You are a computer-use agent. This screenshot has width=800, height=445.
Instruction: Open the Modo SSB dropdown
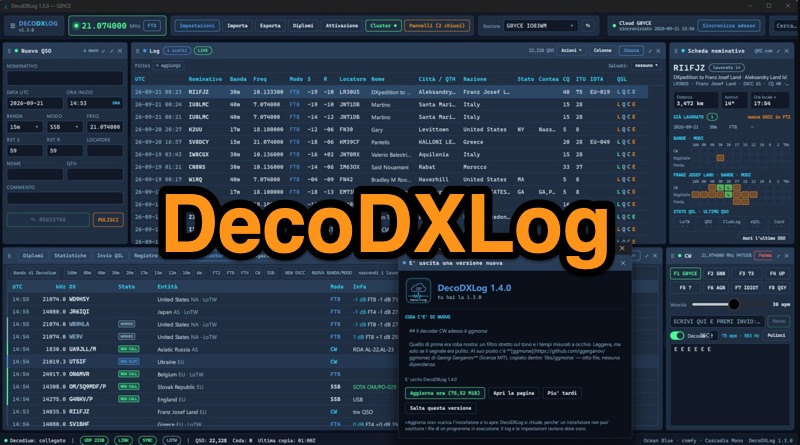pyautogui.click(x=64, y=127)
